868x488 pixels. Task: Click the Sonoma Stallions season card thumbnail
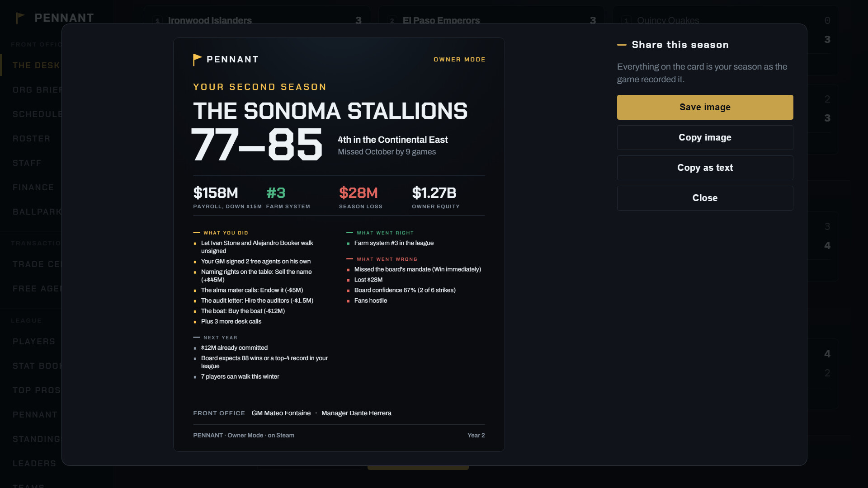tap(339, 244)
